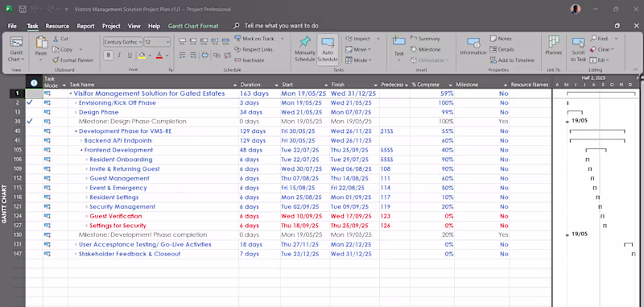Open the Planner link button

554,46
